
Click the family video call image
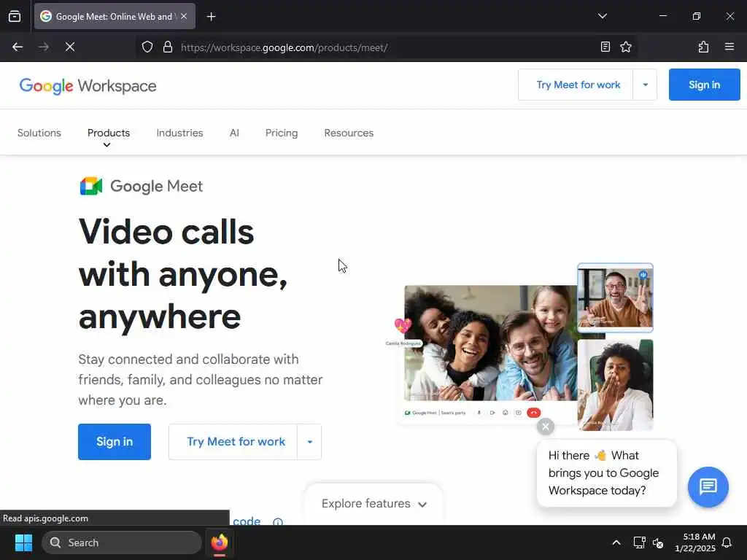click(x=491, y=343)
